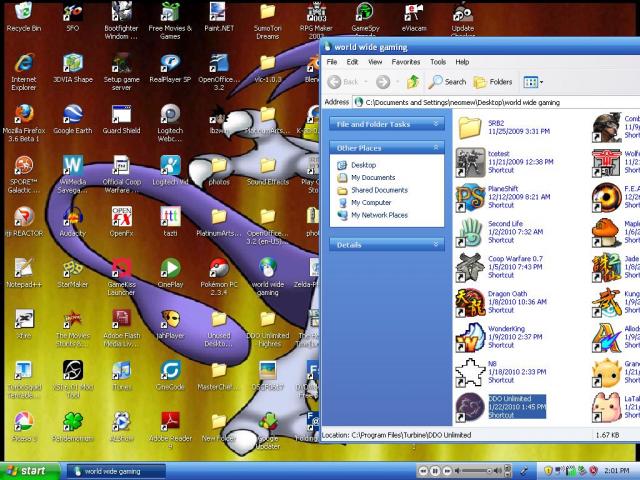This screenshot has height=480, width=640.
Task: Open the Views dropdown in toolbar
Action: [x=533, y=82]
